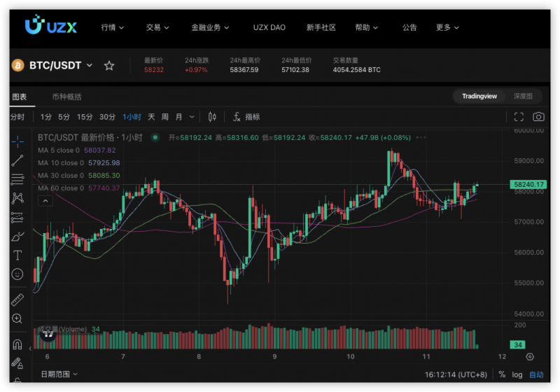Expand more timeframes chevron after 月

[x=192, y=117]
